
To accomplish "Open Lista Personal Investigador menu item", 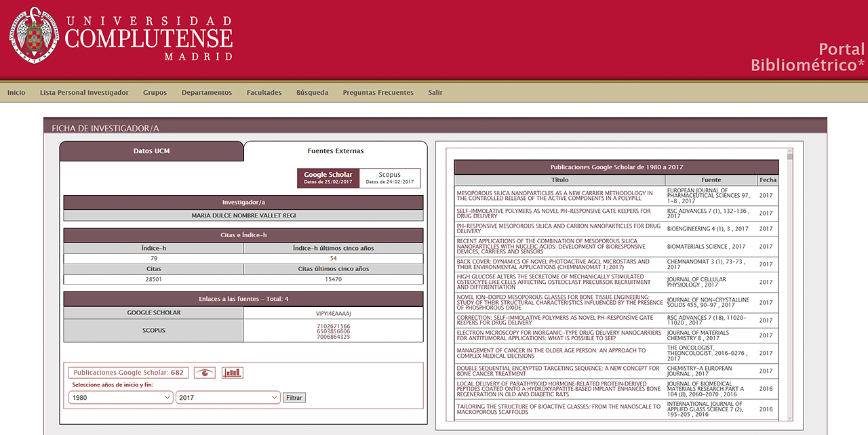I will click(84, 93).
